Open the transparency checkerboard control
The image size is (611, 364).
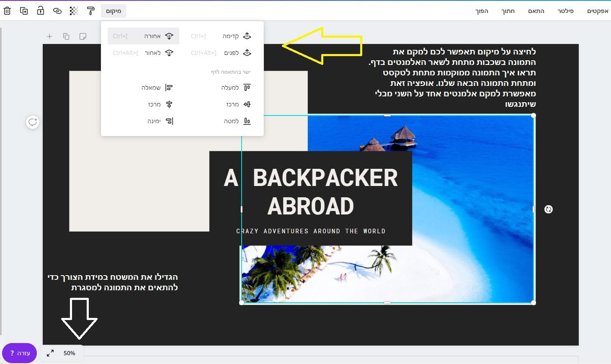click(x=74, y=11)
